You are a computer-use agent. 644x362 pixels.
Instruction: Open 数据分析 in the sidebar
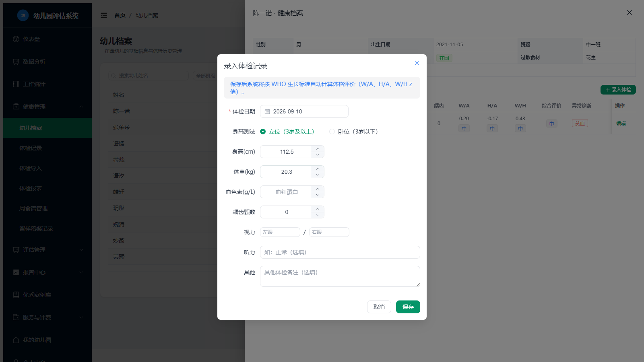47,62
